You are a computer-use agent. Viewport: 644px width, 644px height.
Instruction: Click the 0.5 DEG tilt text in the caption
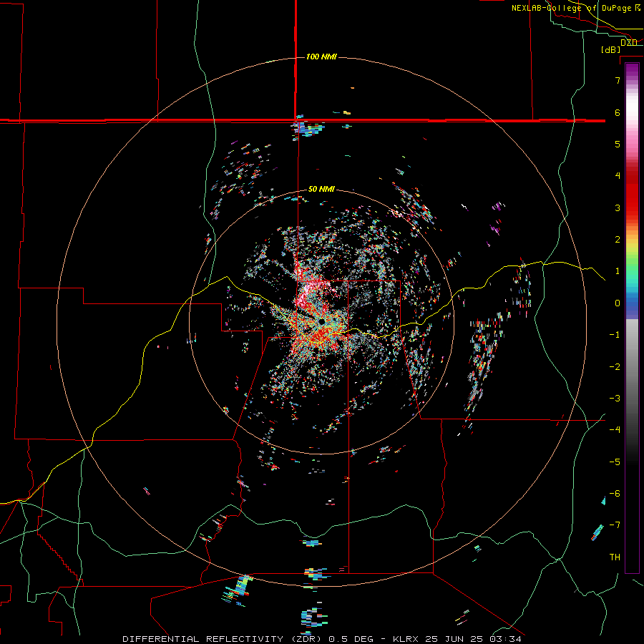pos(351,639)
